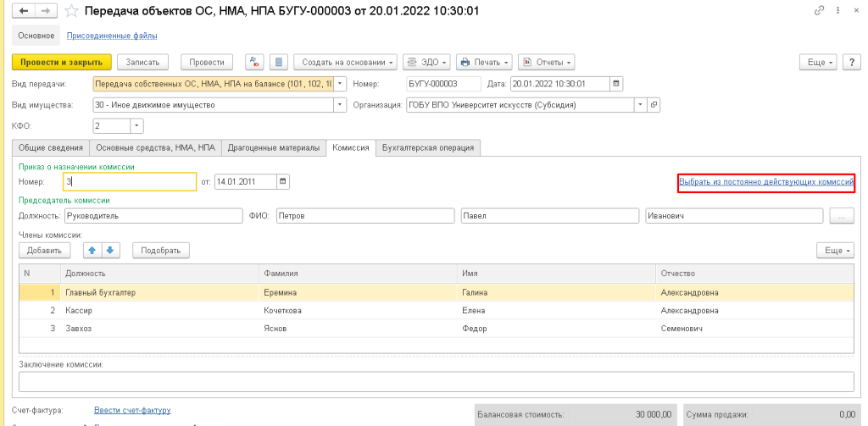Copy document link via chain icon

[819, 10]
